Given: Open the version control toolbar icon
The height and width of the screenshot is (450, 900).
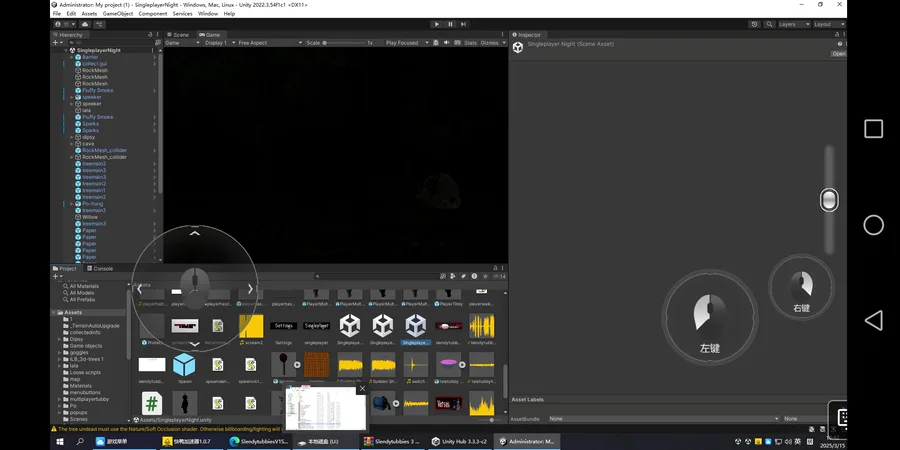Looking at the screenshot, I should click(x=100, y=24).
